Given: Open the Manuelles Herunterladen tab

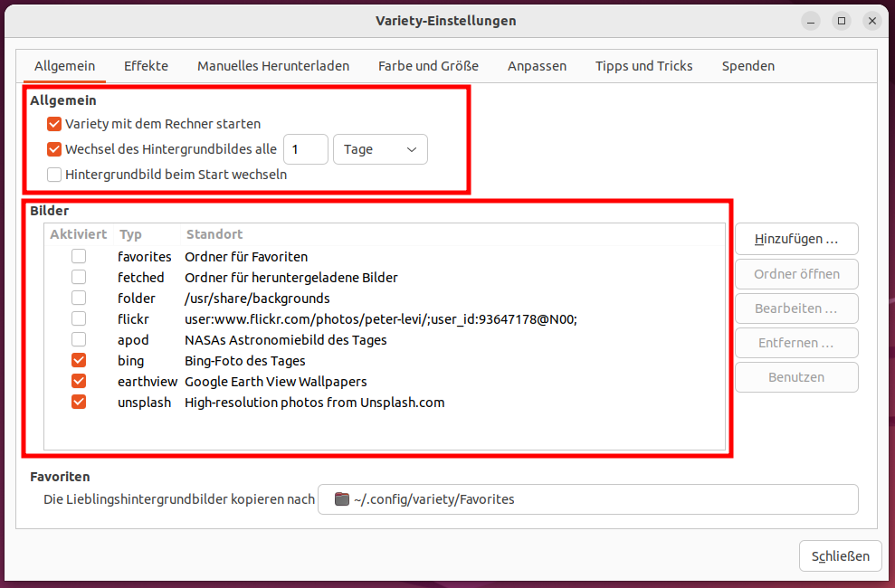Looking at the screenshot, I should [x=273, y=66].
